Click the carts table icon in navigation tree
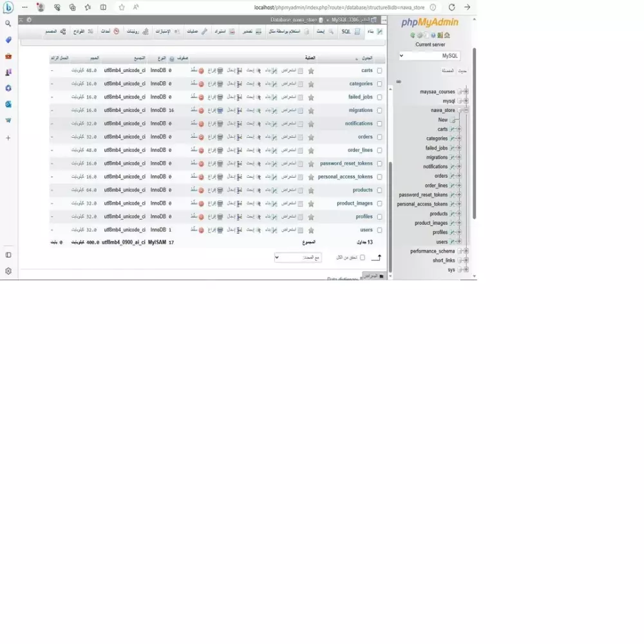 coord(452,129)
